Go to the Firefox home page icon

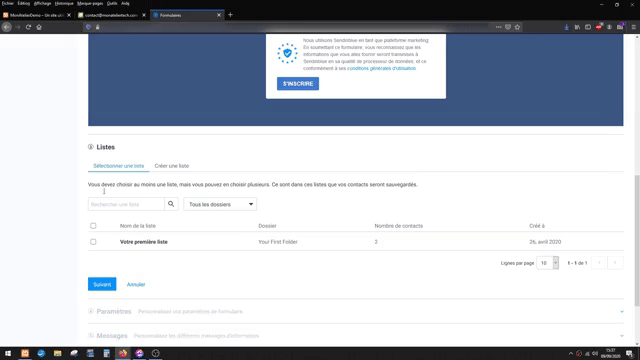point(39,27)
